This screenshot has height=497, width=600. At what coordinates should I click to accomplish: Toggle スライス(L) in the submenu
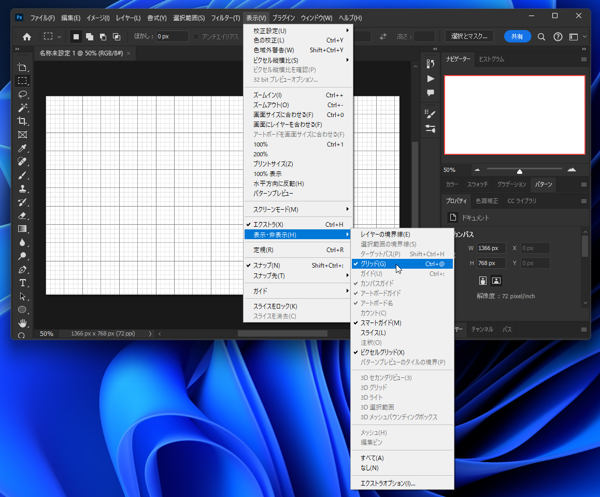(x=402, y=333)
